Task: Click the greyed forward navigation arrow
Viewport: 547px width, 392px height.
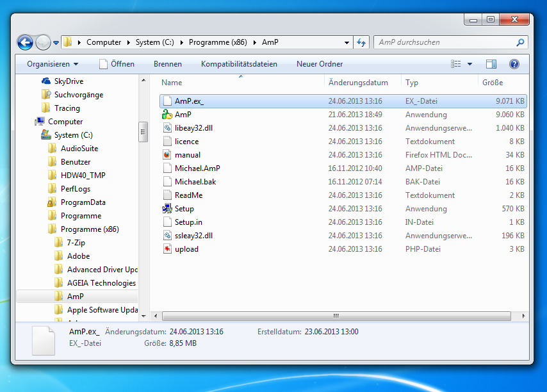Action: (44, 42)
